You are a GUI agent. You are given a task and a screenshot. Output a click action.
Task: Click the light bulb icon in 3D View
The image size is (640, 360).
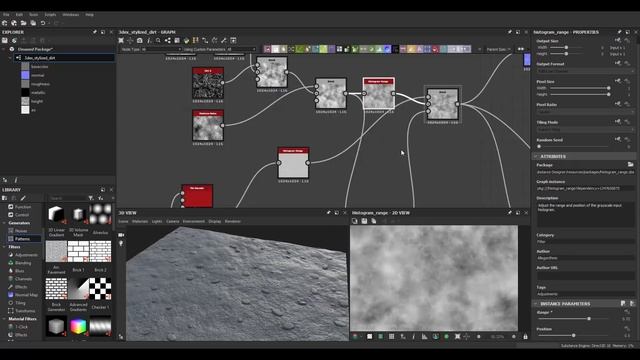click(121, 243)
